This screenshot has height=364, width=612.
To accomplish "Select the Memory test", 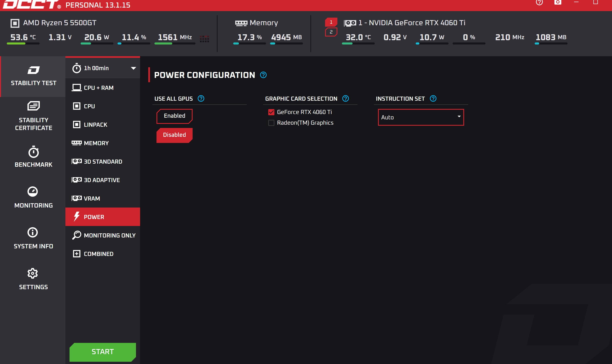I will point(103,143).
